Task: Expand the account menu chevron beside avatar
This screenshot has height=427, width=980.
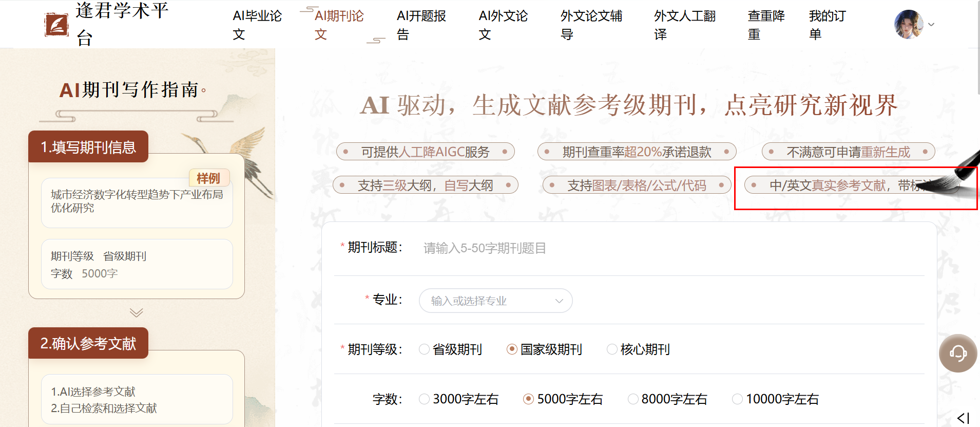Action: click(931, 24)
